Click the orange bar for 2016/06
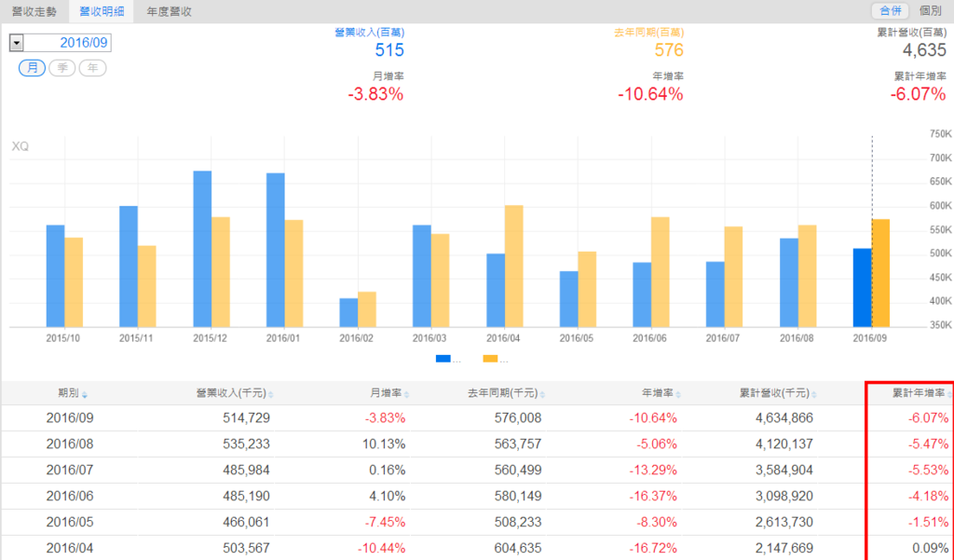The image size is (954, 560). 661,272
